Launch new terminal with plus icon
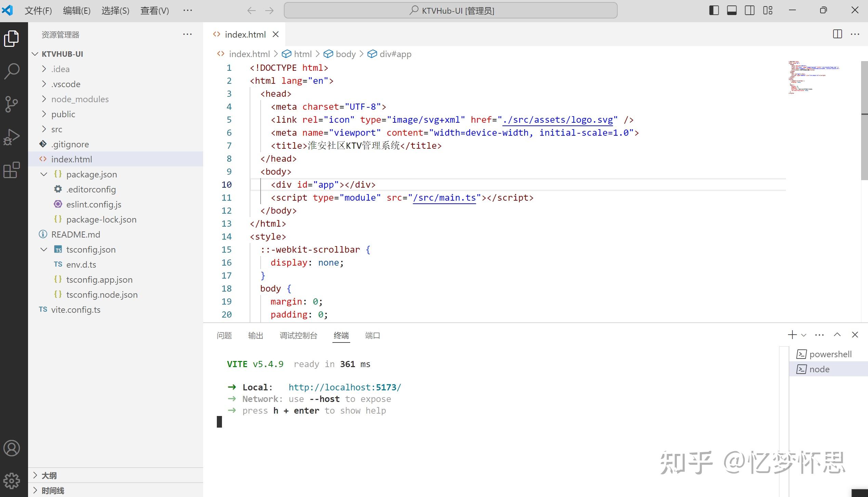The width and height of the screenshot is (868, 497). pos(792,335)
